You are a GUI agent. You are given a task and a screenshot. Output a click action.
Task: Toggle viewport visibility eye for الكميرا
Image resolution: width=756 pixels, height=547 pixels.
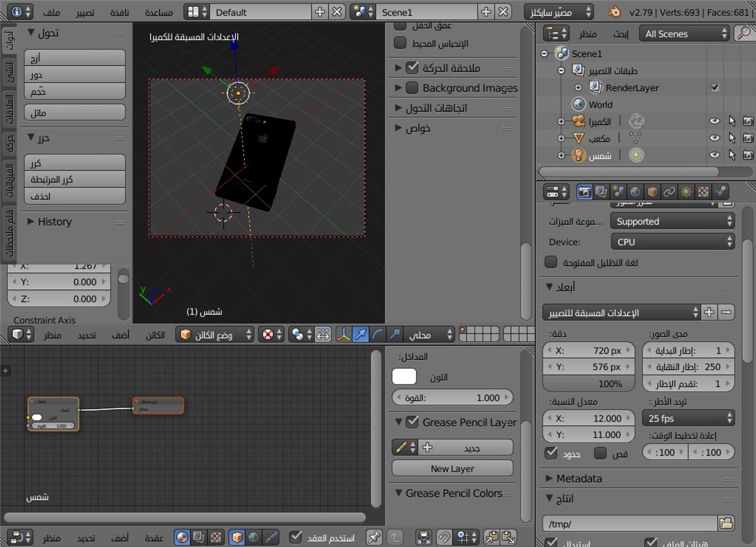click(x=714, y=121)
